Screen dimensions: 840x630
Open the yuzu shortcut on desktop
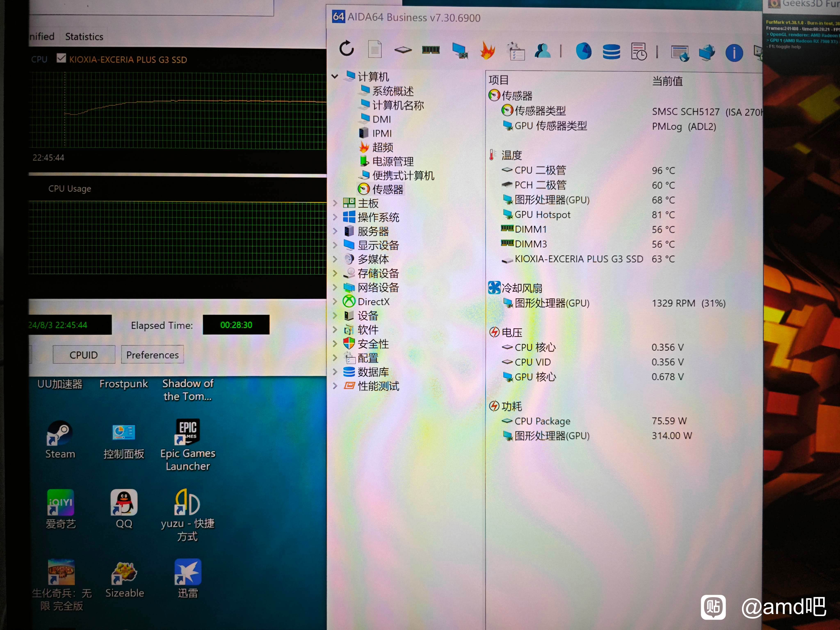188,515
